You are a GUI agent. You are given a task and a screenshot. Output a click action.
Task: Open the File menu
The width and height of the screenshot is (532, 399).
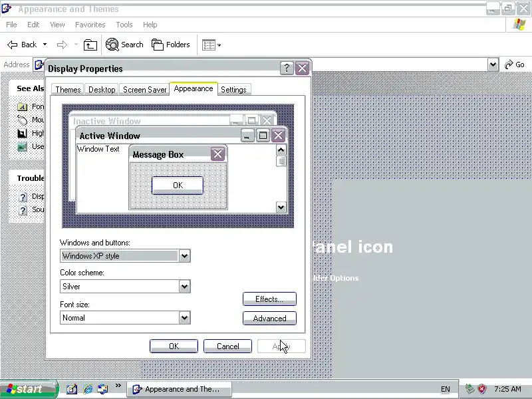(11, 25)
